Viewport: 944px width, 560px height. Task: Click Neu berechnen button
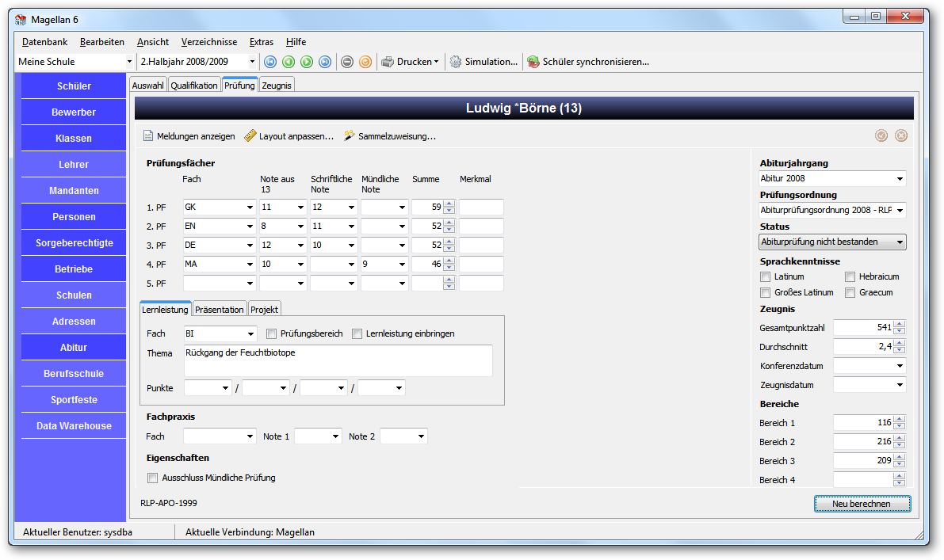point(862,504)
